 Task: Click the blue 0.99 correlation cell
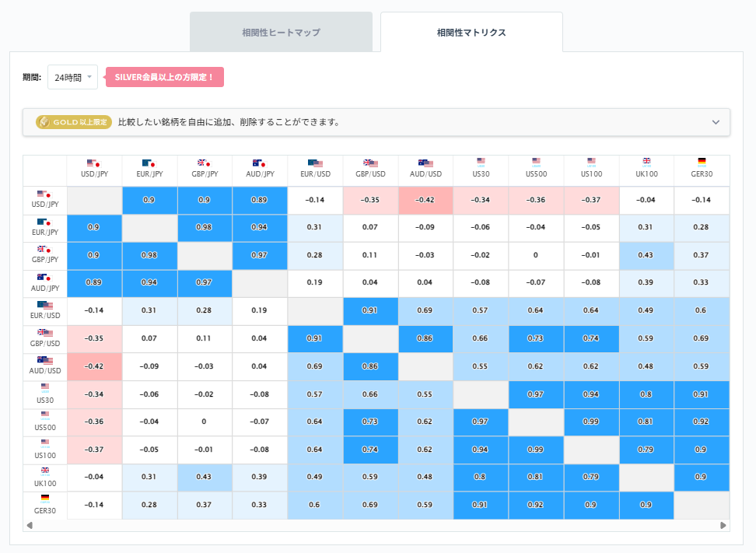pos(591,422)
